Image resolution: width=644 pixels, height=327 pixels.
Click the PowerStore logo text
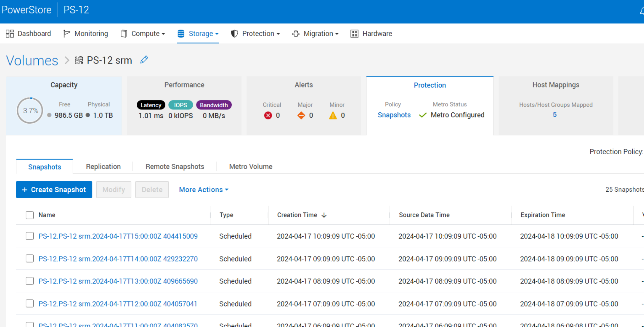click(x=26, y=10)
